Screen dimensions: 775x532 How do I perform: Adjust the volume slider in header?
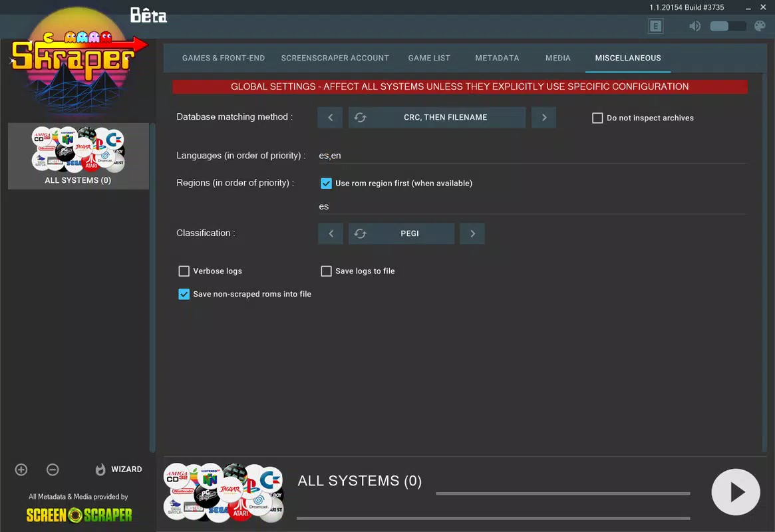(728, 26)
